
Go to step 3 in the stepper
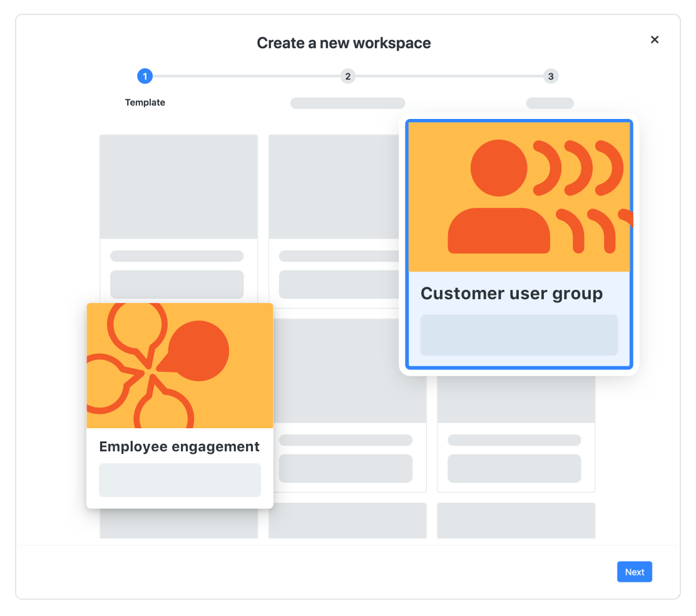coord(550,76)
